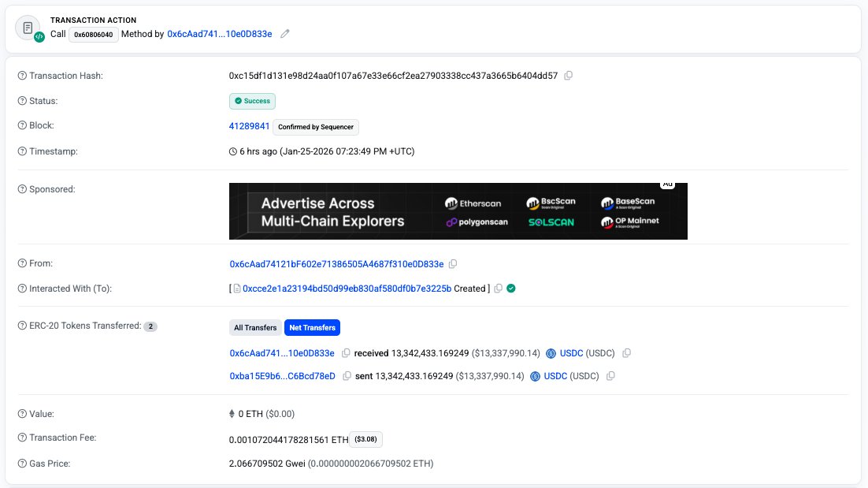Viewport: 868px width, 488px height.
Task: Copy the transaction hash using the copy icon
Action: [x=569, y=75]
